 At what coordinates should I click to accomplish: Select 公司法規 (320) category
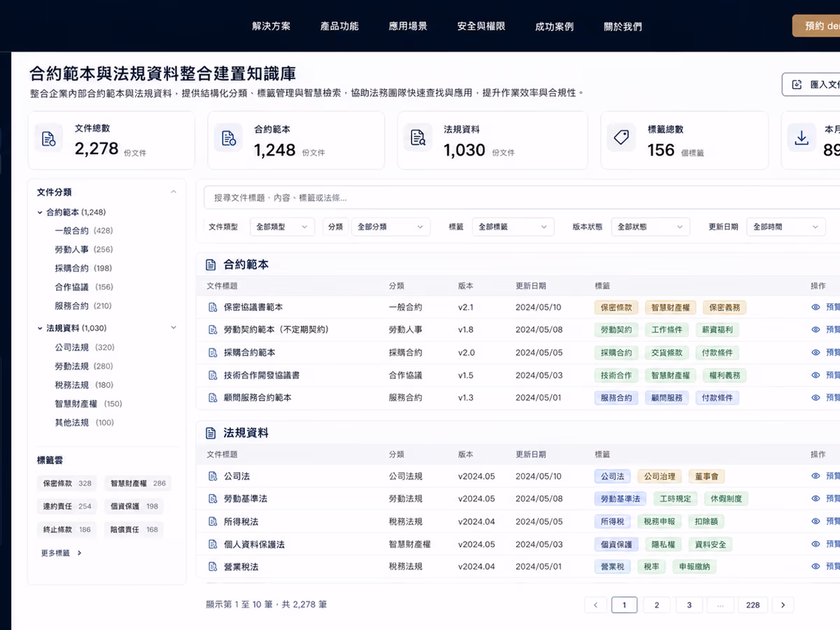click(85, 347)
